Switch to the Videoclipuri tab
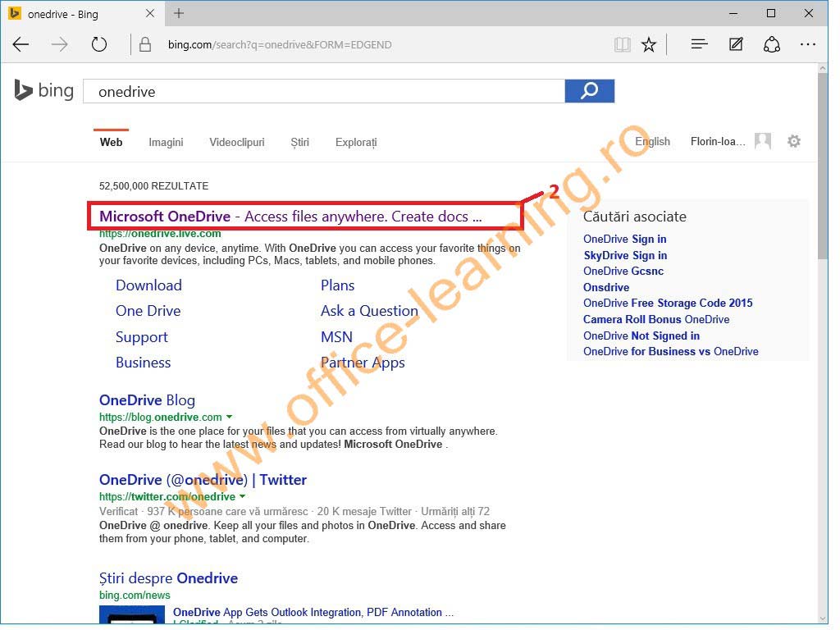Image resolution: width=840 pixels, height=630 pixels. click(237, 143)
